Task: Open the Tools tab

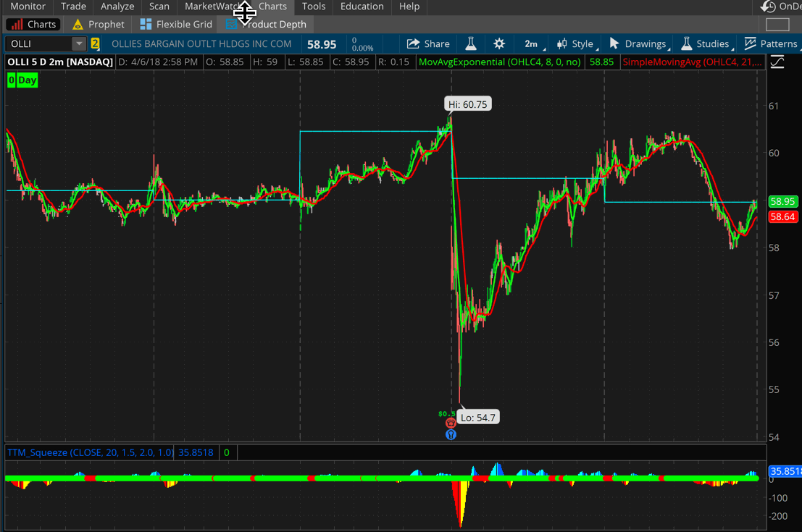Action: (x=314, y=7)
